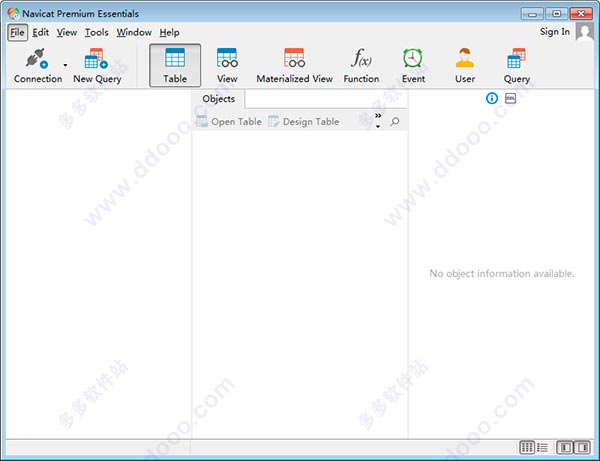Open the Event scheduler objects
Screen dimensions: 600x461
(413, 65)
